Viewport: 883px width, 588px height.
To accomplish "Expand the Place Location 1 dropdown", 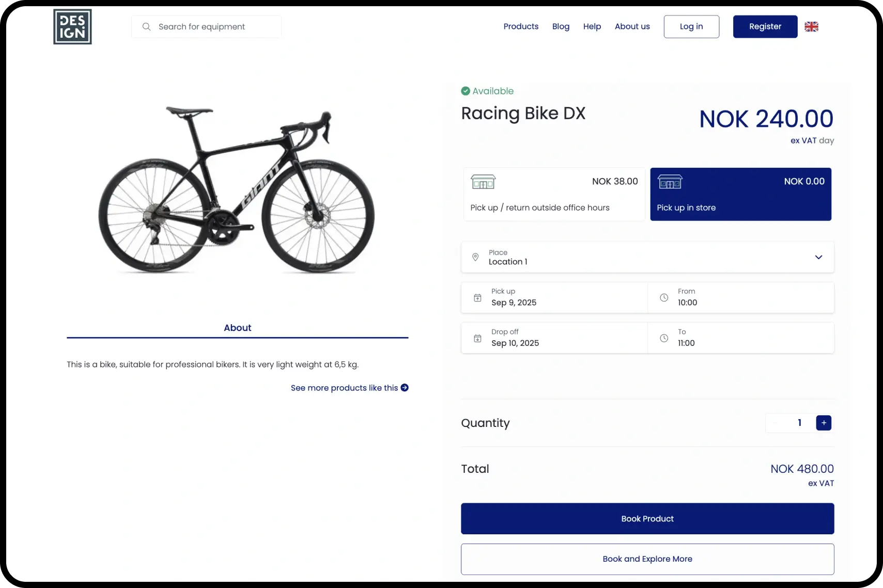I will coord(647,257).
